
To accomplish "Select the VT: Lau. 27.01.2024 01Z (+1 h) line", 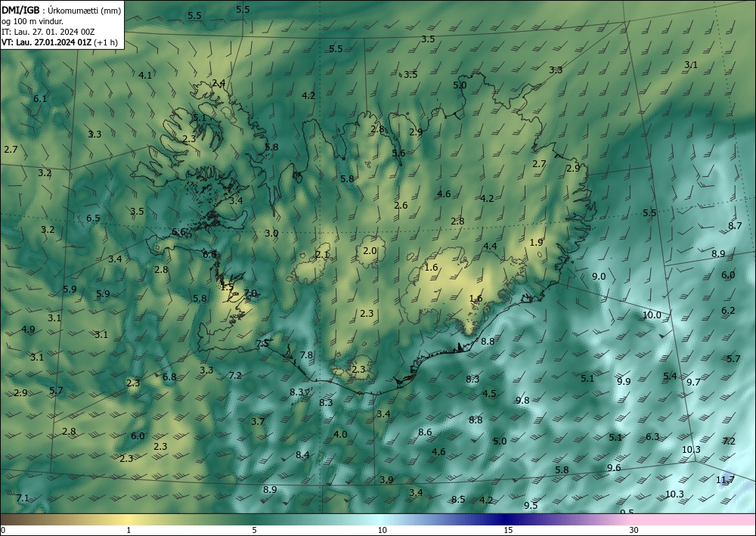I will 59,42.
